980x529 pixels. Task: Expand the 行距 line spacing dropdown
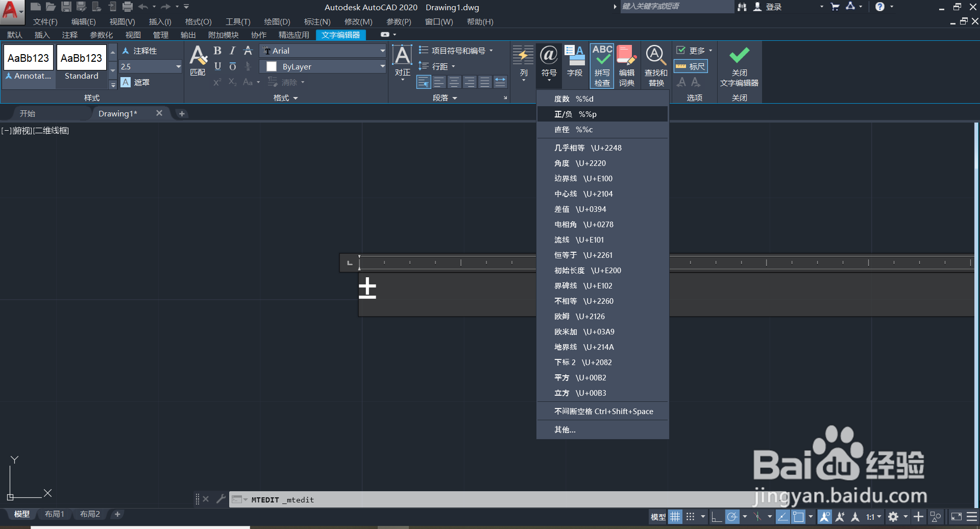click(453, 66)
